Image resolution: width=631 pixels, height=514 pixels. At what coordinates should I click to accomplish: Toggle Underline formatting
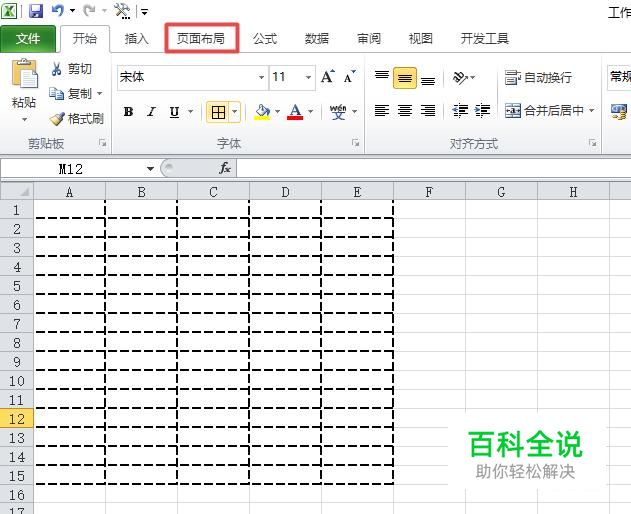point(174,111)
